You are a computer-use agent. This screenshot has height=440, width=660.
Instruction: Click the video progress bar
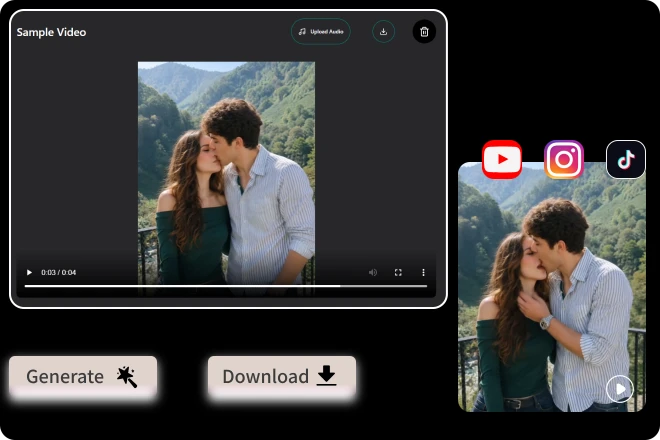[x=226, y=286]
